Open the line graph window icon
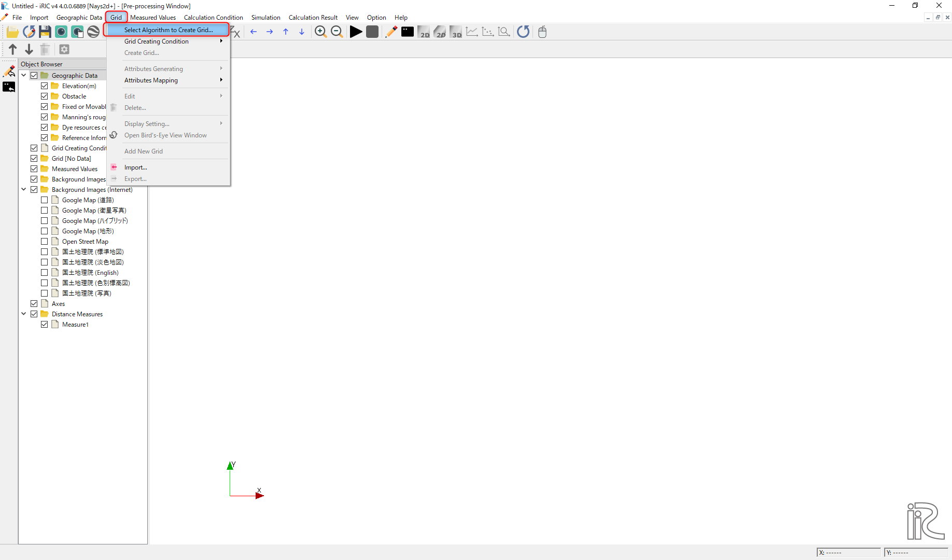Viewport: 952px width, 560px height. (x=472, y=32)
